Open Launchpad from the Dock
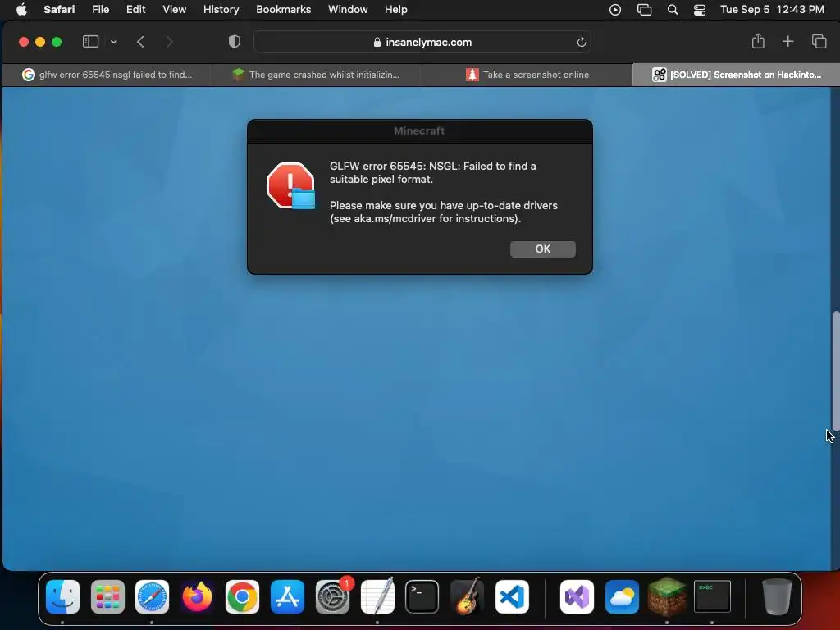The width and height of the screenshot is (840, 630). 107,596
